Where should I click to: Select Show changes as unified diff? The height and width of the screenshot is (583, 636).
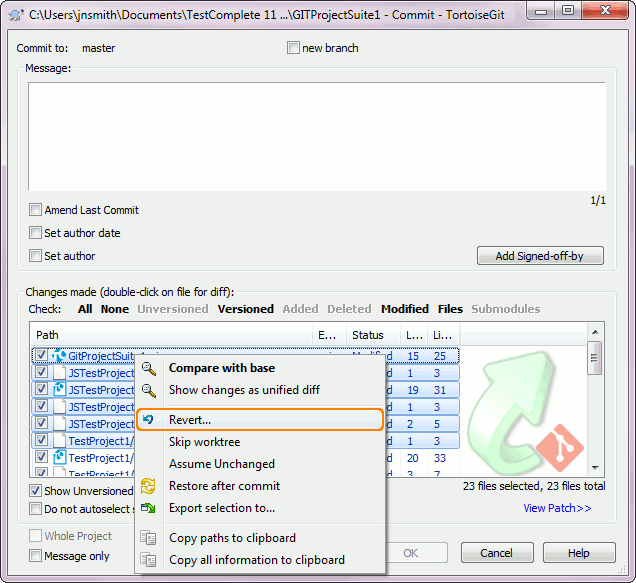coord(260,390)
